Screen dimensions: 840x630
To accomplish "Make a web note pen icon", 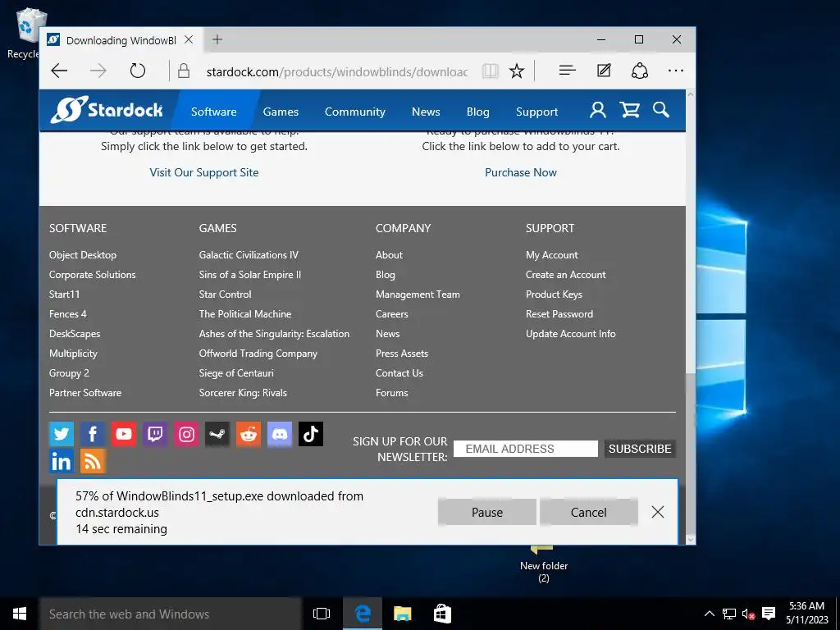I will pos(604,71).
